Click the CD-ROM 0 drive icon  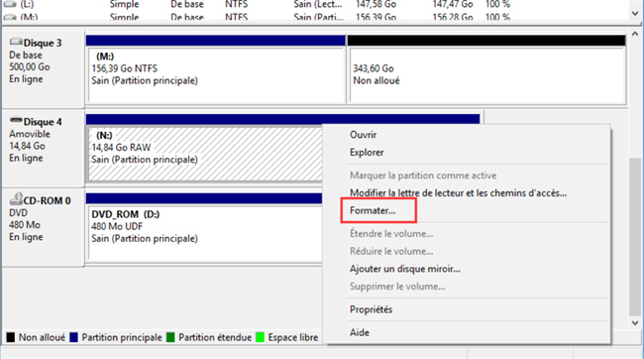click(16, 199)
